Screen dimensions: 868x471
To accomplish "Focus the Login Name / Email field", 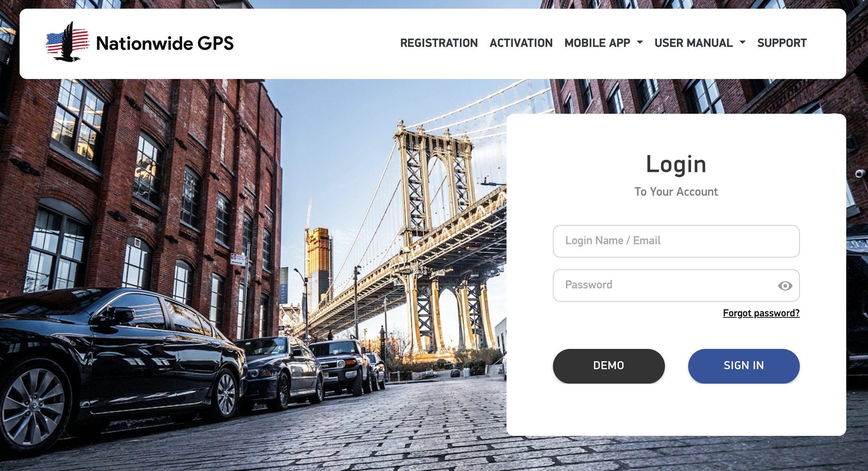I will [x=676, y=241].
